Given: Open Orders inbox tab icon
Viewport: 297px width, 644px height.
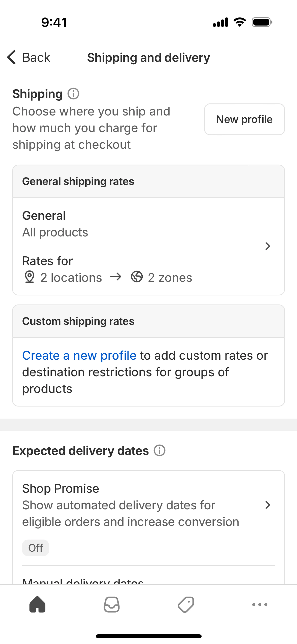Looking at the screenshot, I should [112, 605].
